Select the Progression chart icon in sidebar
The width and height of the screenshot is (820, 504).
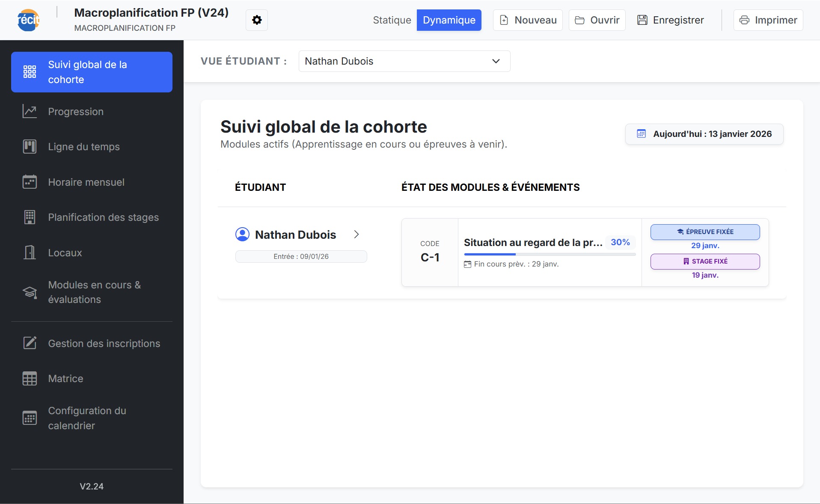(x=29, y=111)
